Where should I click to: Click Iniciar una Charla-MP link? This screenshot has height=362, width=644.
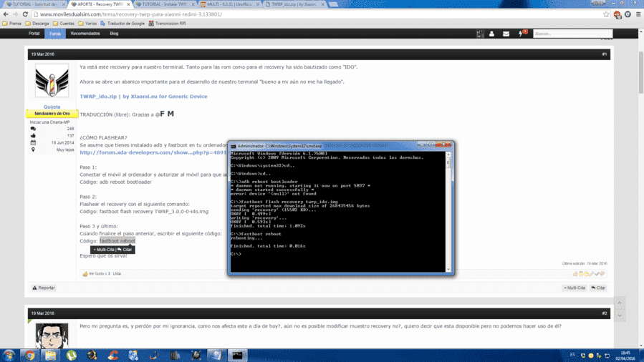(x=49, y=122)
